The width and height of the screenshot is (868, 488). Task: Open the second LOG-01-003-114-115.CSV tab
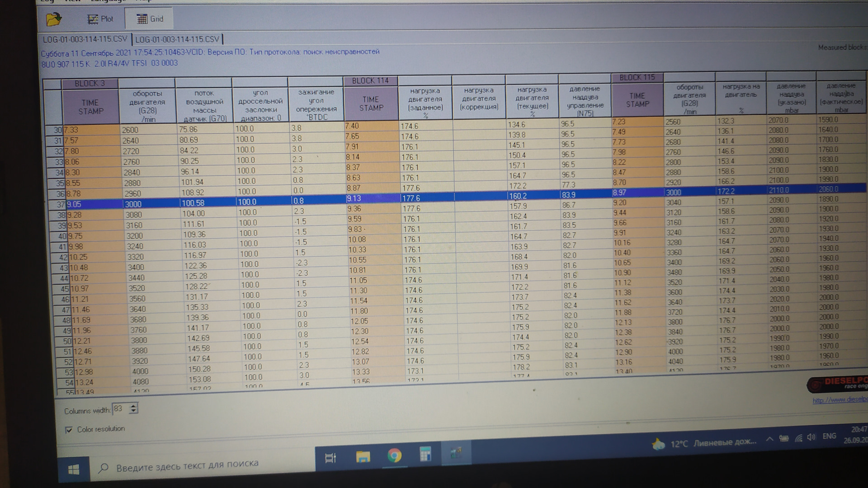[177, 39]
